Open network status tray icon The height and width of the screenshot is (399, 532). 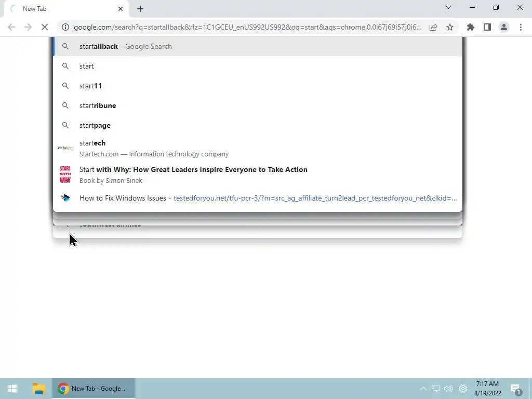tap(436, 389)
